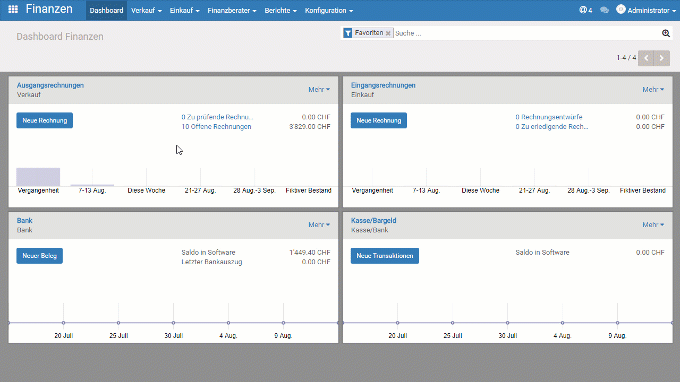Click the Dashboard Finanzen breadcrumb title
Screen dimensions: 680x382
(x=60, y=36)
